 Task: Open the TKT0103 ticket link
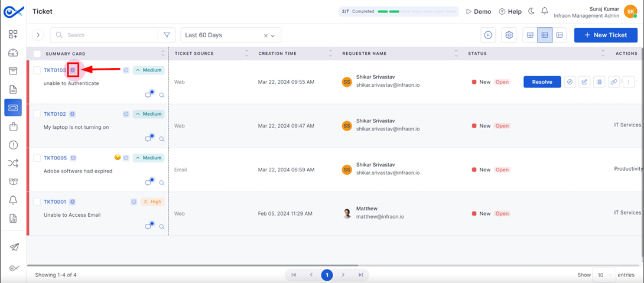(x=55, y=70)
